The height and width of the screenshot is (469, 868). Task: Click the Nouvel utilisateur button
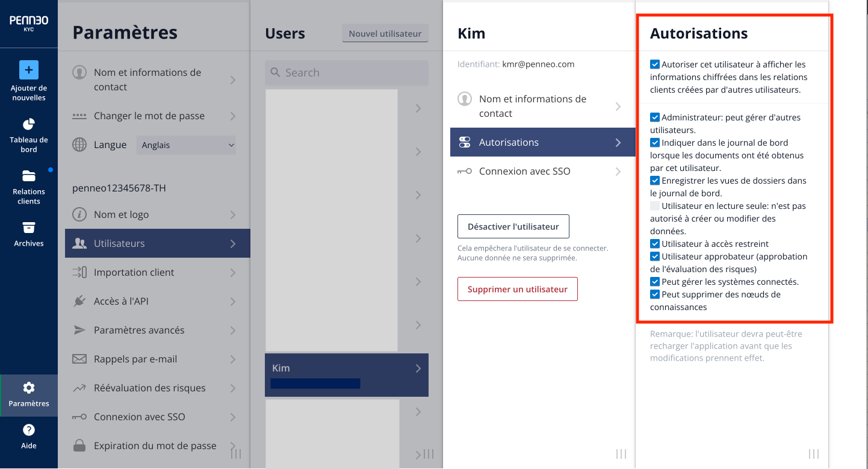click(x=385, y=34)
